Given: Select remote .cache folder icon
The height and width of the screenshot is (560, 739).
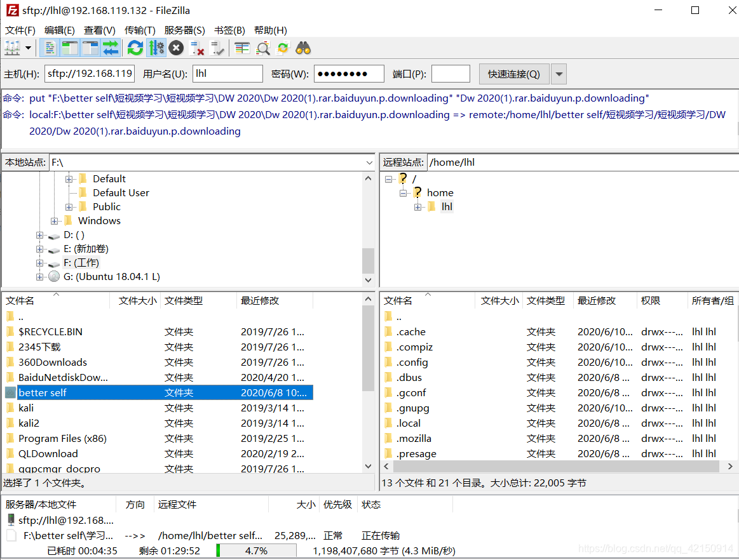Looking at the screenshot, I should (388, 331).
